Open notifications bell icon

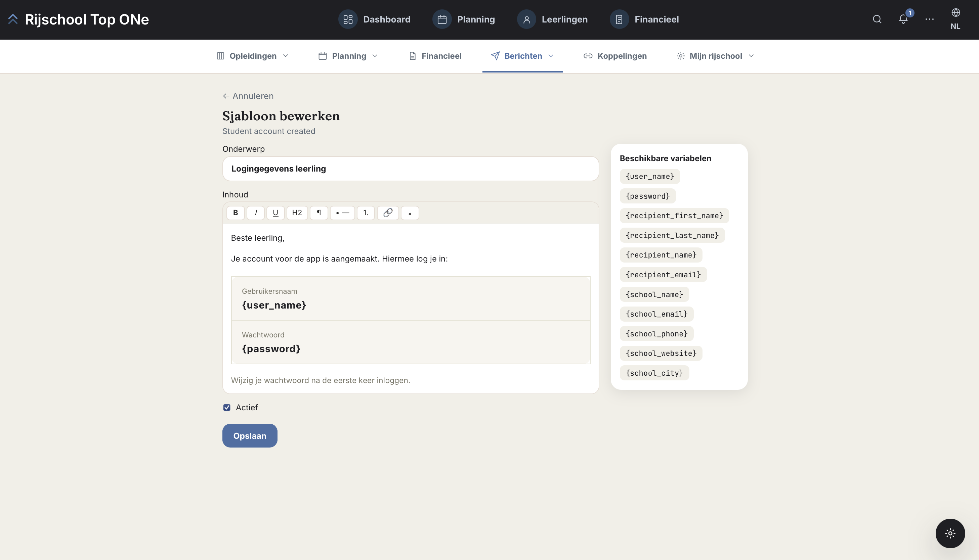[x=903, y=19]
